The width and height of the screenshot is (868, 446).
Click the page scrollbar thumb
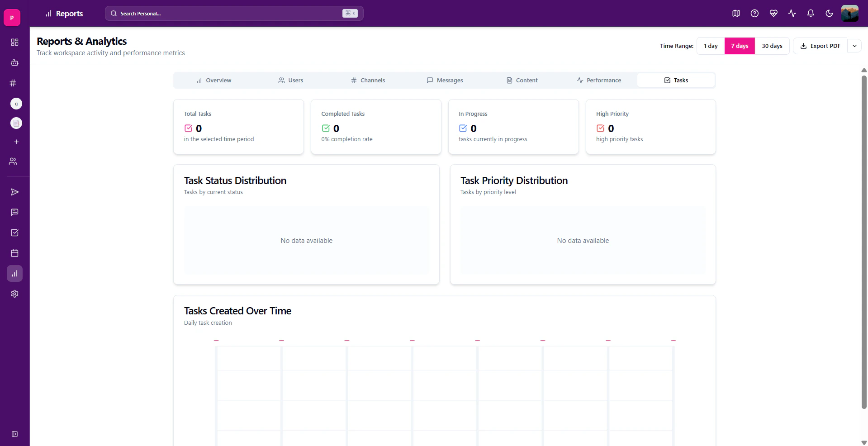point(864,242)
